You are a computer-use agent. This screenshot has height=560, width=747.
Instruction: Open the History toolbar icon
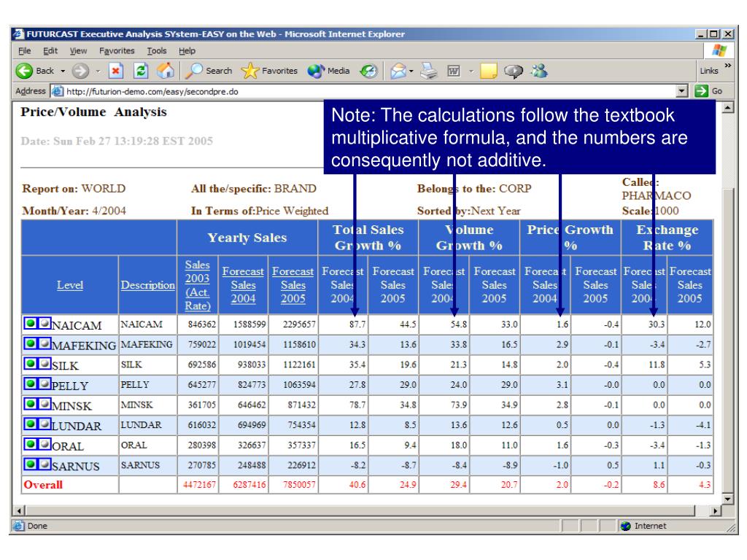[x=368, y=71]
